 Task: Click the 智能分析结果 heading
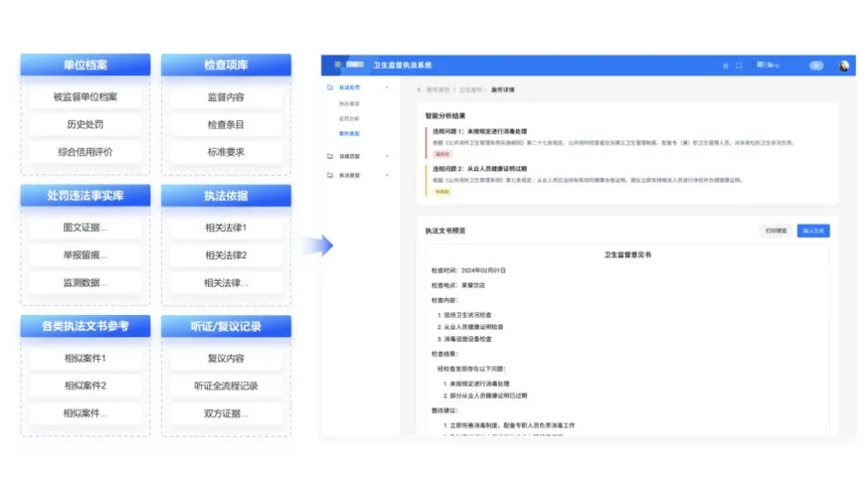point(445,115)
